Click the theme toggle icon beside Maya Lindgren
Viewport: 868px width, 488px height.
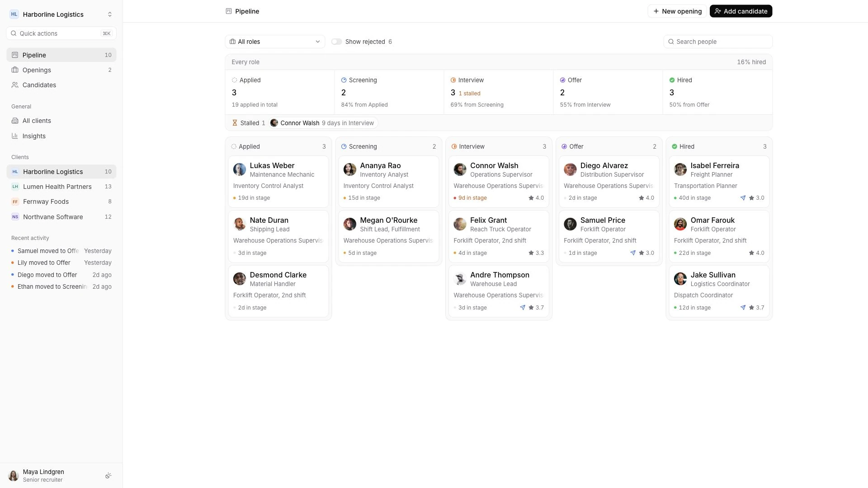click(x=108, y=476)
